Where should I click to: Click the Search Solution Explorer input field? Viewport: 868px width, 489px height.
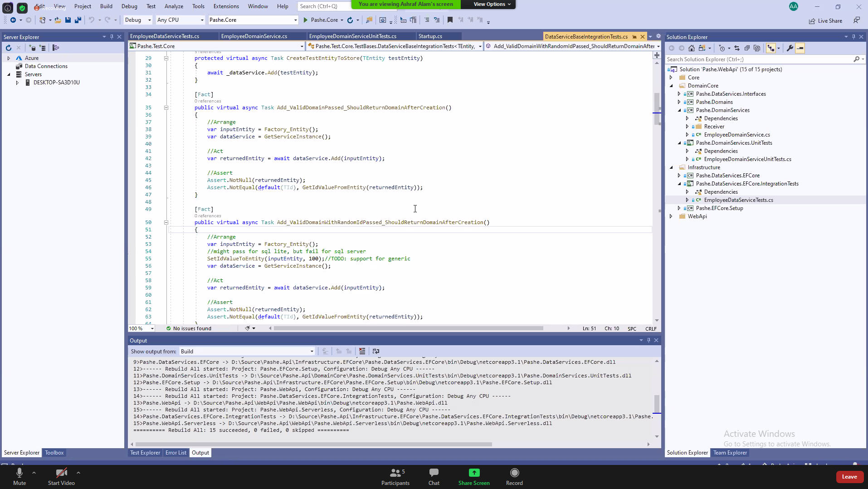point(760,59)
